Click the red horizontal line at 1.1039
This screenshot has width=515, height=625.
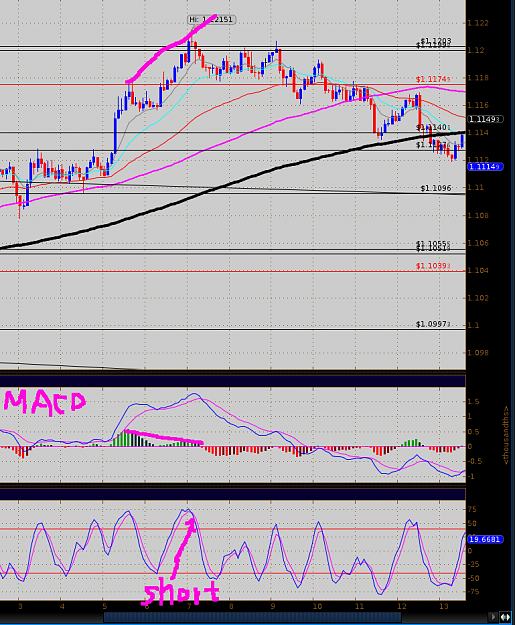coord(233,271)
